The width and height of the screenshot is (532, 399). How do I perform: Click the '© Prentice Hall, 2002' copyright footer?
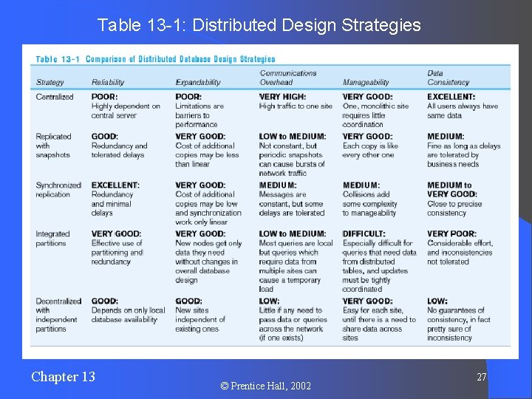[x=266, y=386]
